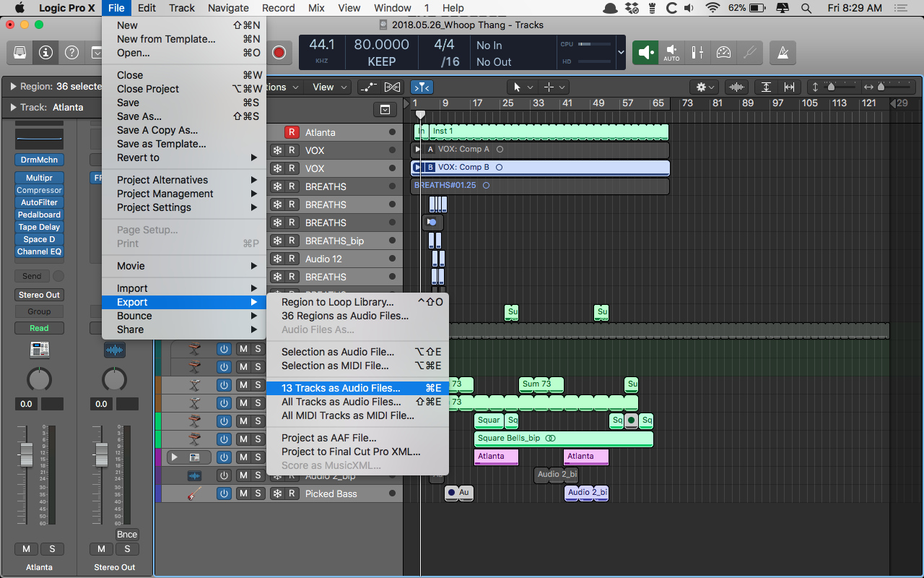This screenshot has width=924, height=578.
Task: Click the Atlanta volume fader
Action: click(x=26, y=453)
